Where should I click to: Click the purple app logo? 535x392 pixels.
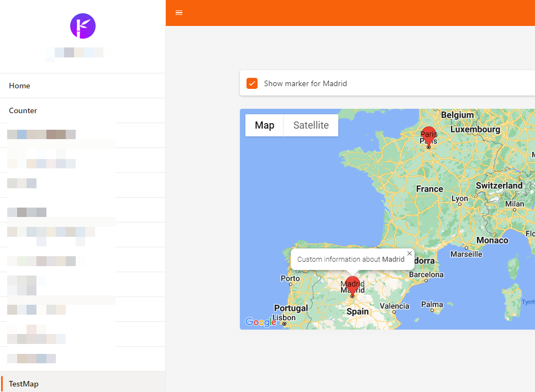tap(83, 26)
